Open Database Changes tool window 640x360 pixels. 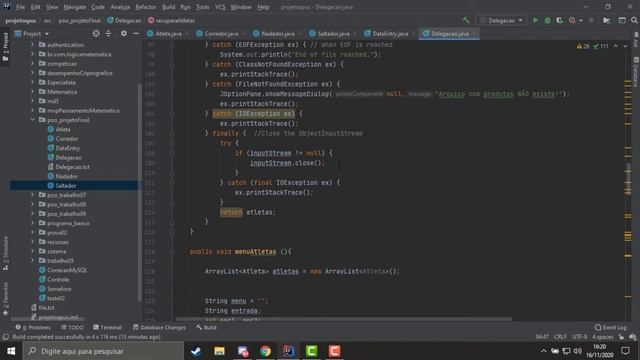tap(159, 327)
